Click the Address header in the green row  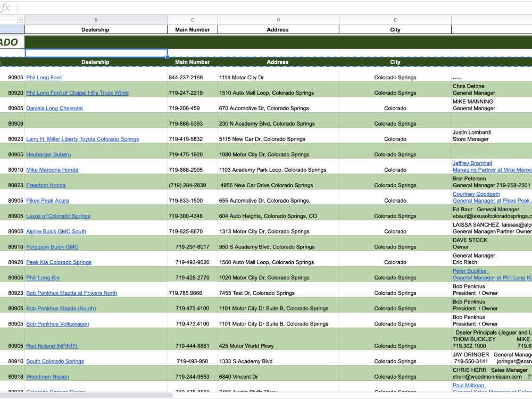pyautogui.click(x=278, y=62)
